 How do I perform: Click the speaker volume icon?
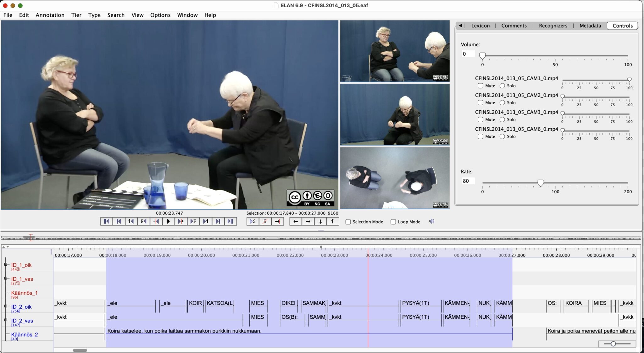432,222
